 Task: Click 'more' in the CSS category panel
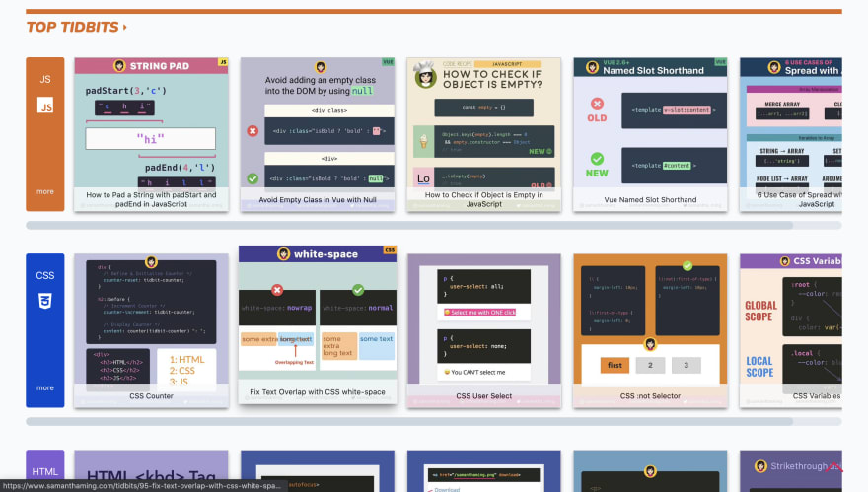point(45,387)
